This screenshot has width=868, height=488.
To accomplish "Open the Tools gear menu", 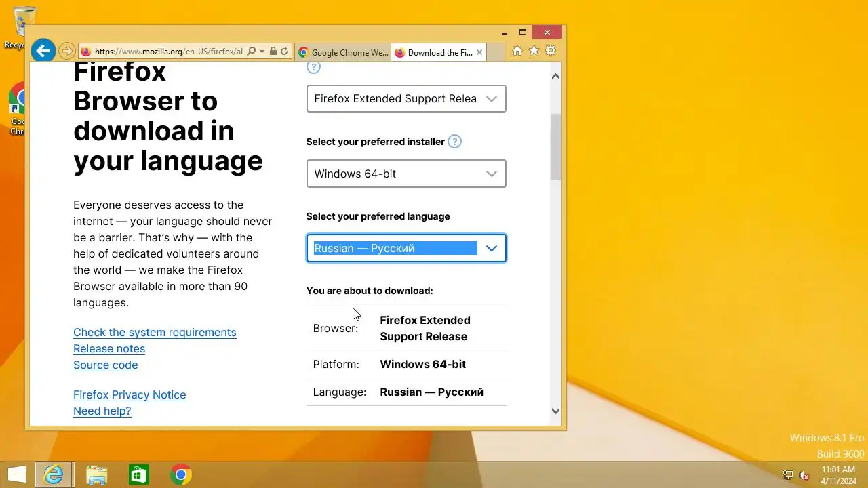I will 551,51.
